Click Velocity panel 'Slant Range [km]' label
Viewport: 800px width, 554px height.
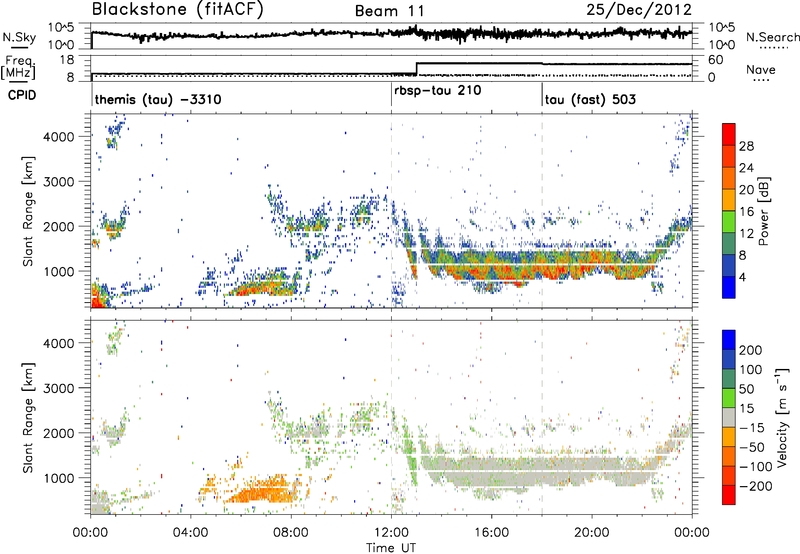[28, 417]
